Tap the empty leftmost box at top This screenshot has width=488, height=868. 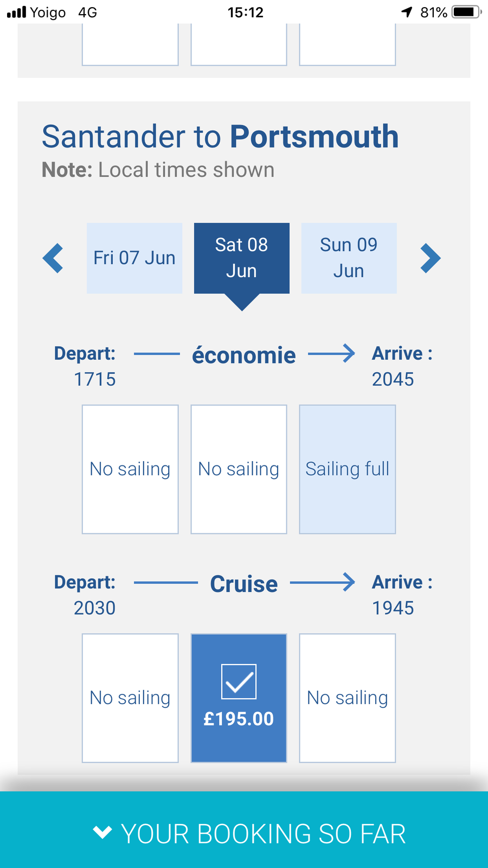click(x=130, y=44)
